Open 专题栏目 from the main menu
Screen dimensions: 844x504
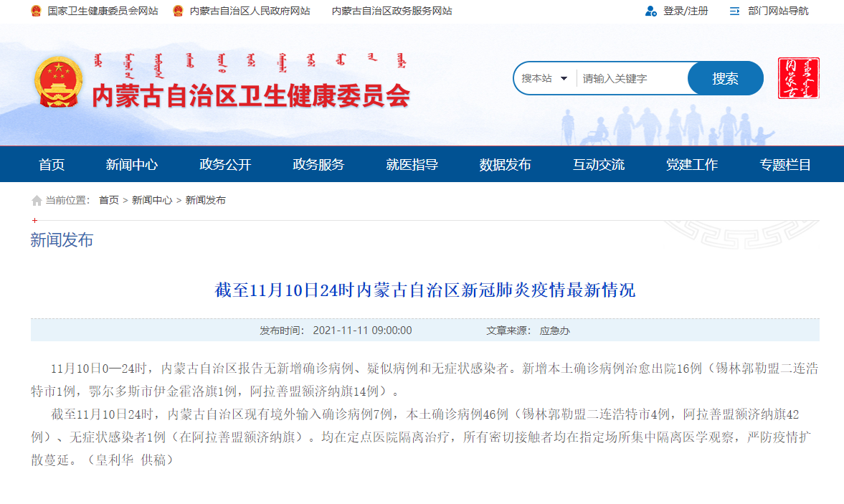[x=785, y=164]
